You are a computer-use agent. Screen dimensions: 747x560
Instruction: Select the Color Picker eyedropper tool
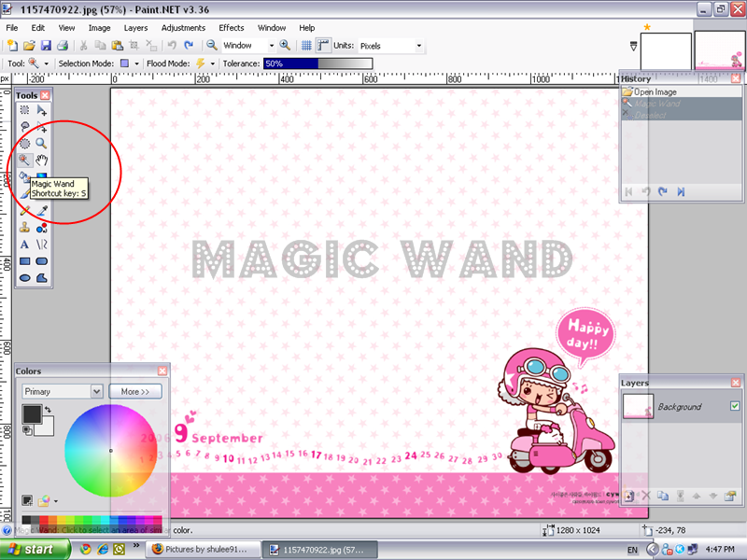[x=41, y=210]
